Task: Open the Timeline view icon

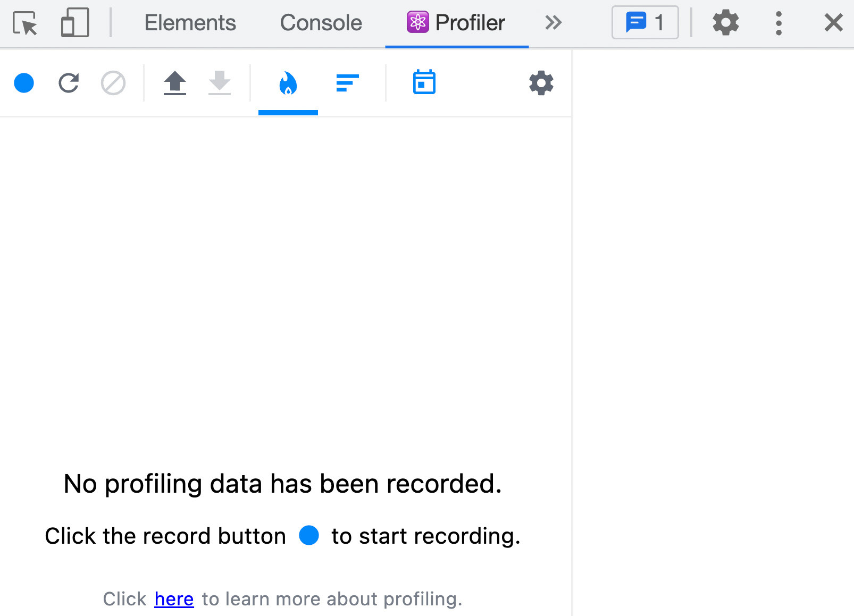Action: pos(423,83)
